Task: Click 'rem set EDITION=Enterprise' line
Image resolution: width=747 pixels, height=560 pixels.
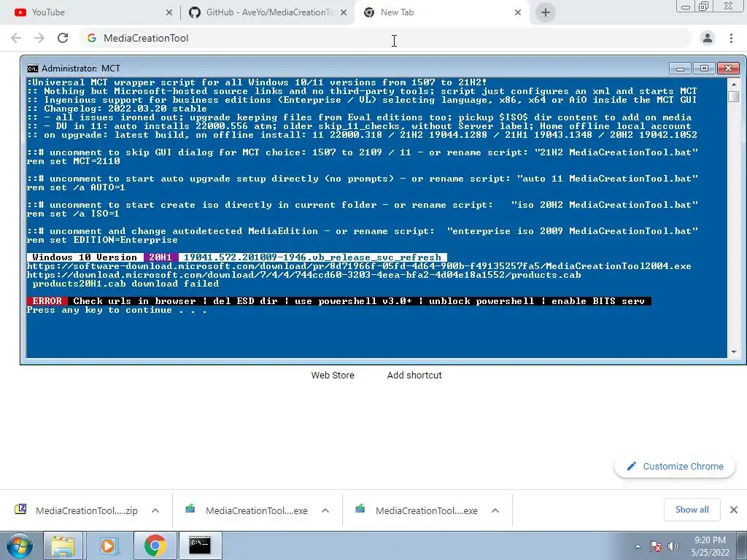Action: [x=102, y=240]
